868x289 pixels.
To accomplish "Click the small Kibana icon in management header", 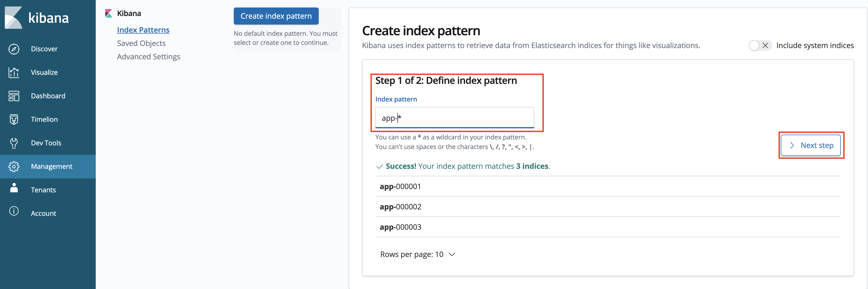I will click(x=109, y=13).
